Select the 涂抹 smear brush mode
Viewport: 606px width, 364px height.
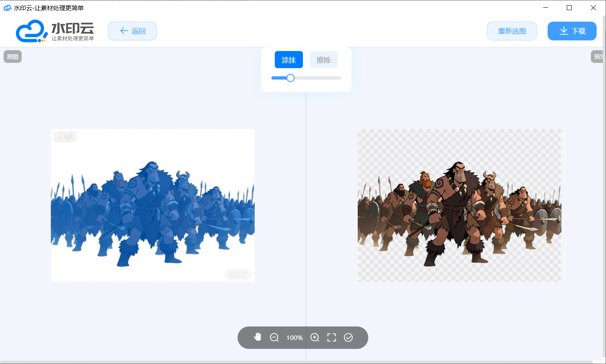pyautogui.click(x=289, y=60)
